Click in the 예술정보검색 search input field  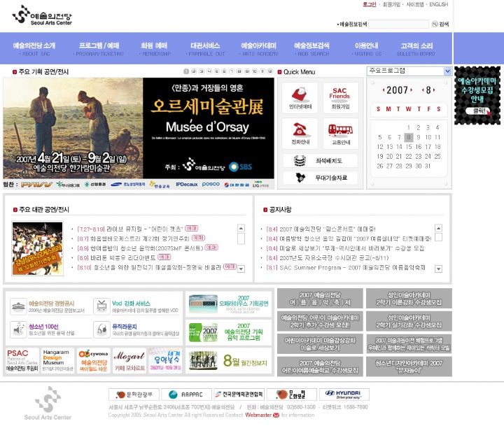(x=398, y=24)
